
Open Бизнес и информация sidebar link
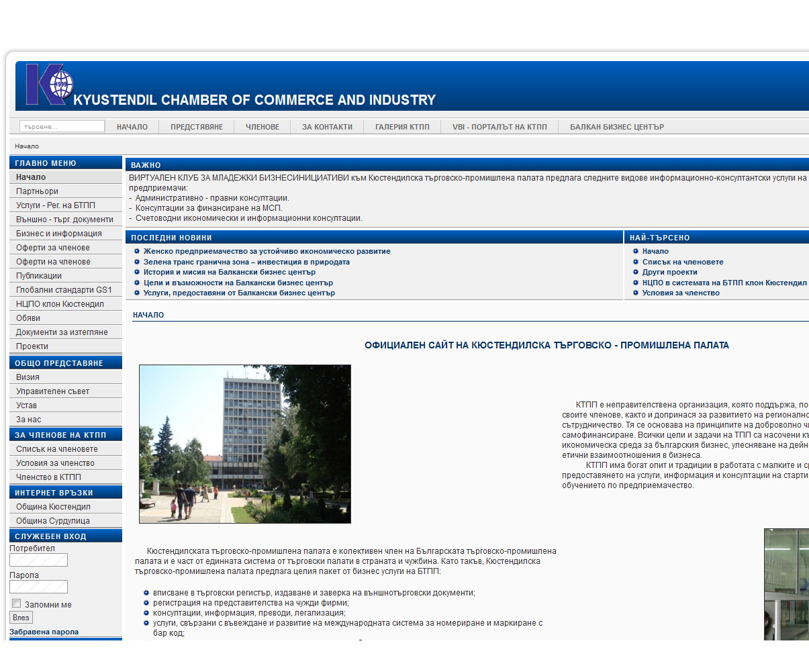click(x=66, y=234)
